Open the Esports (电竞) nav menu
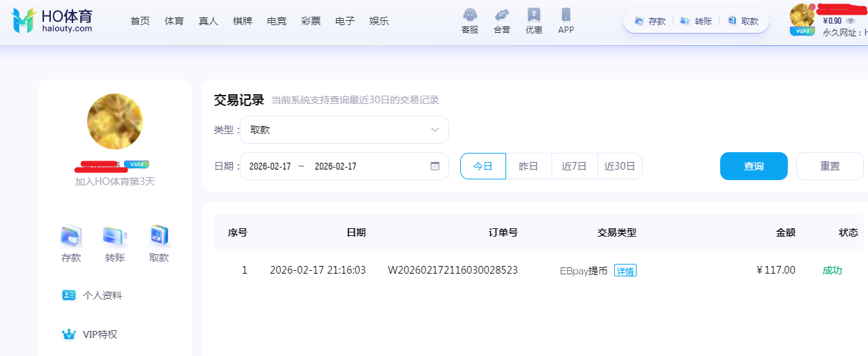Screen dimensions: 868x356 277,21
